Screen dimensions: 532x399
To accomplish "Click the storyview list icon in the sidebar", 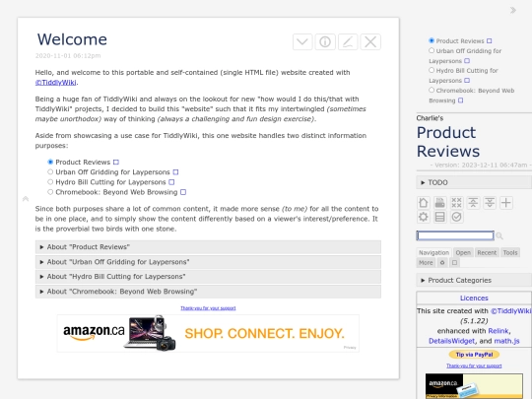I will click(x=439, y=217).
